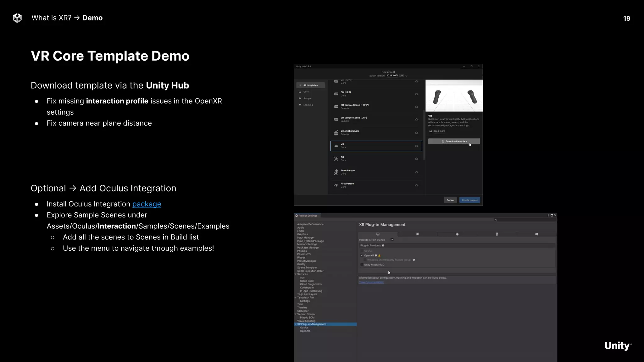Collapse the Services tree section

[296, 274]
